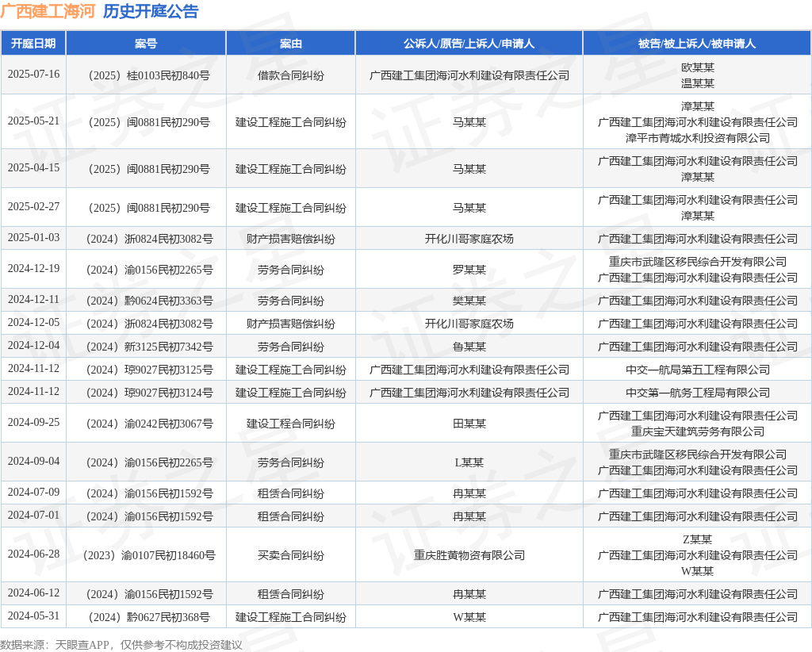
Task: Click case number (2024)琼9027民初3124号
Action: (x=149, y=393)
